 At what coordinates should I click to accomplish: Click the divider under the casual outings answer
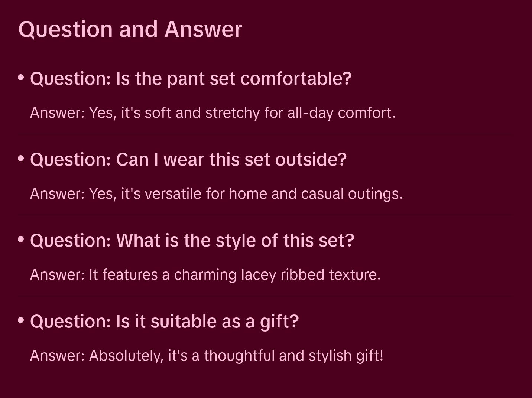[266, 215]
